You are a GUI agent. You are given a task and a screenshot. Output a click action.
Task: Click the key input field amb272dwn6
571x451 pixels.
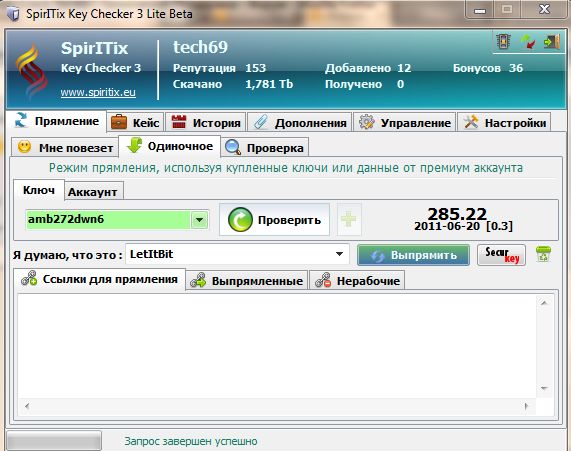pyautogui.click(x=109, y=220)
